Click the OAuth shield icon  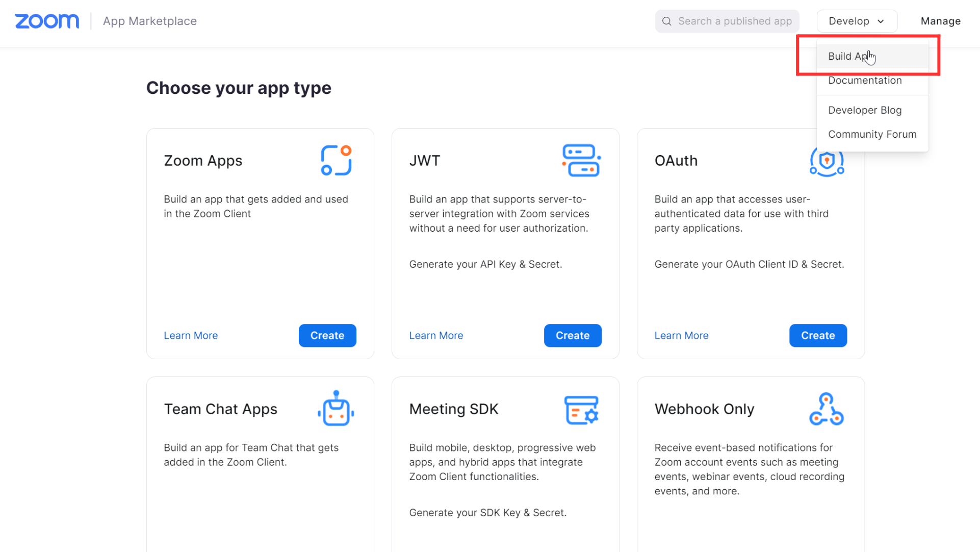coord(827,162)
